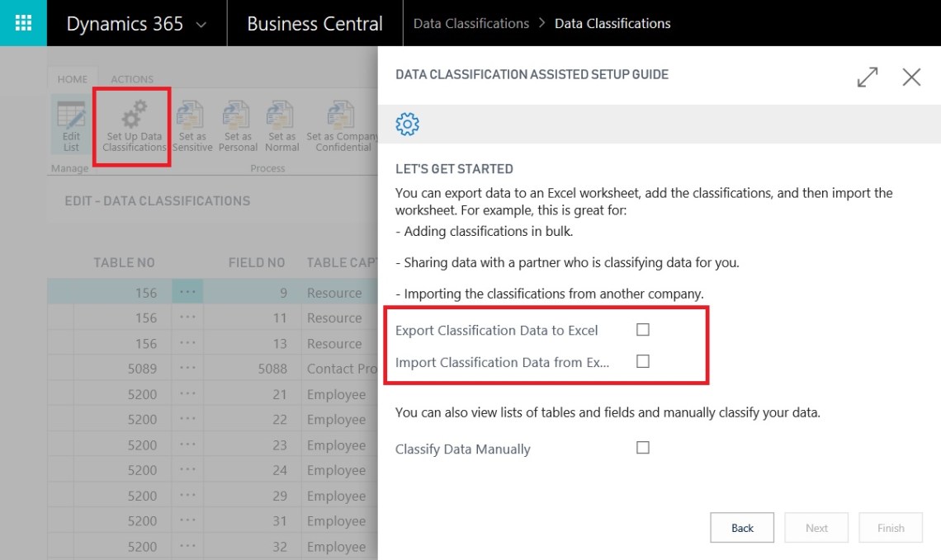Click the gear icon in setup guide
The image size is (941, 560).
pos(407,125)
